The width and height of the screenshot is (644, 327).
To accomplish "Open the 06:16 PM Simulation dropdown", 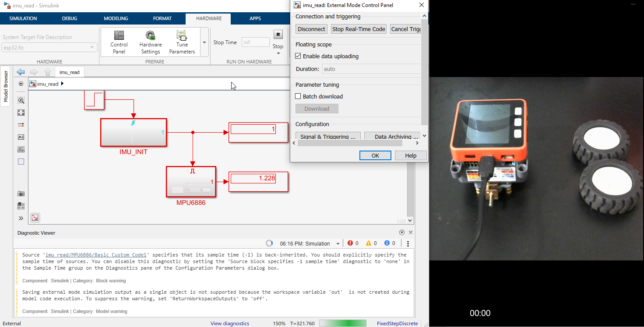I will (338, 244).
